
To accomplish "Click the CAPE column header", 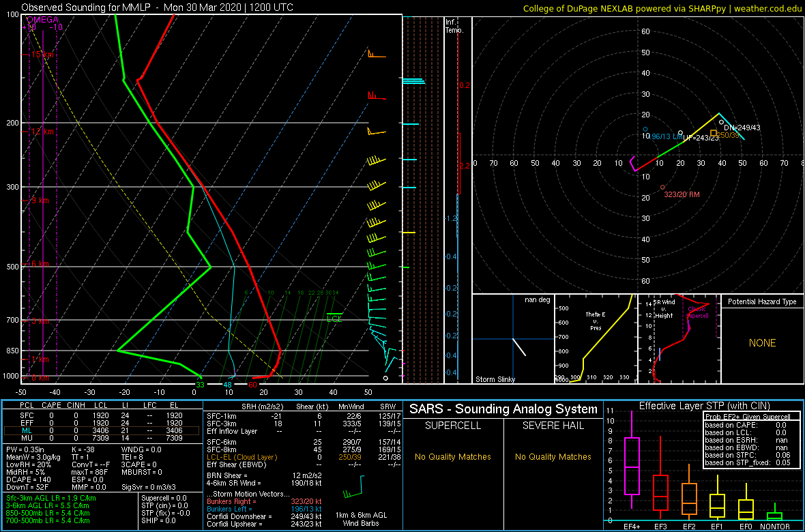I will click(x=51, y=407).
